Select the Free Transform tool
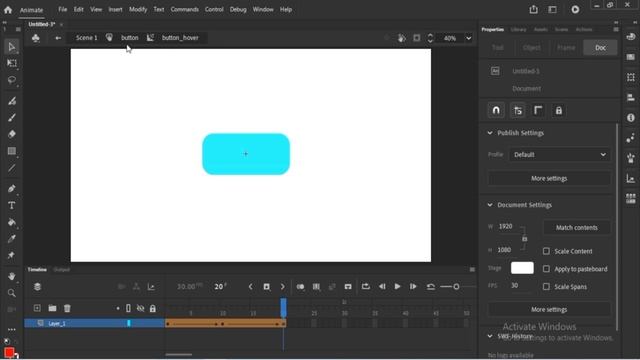Viewport: 640px width, 360px height. [11, 63]
